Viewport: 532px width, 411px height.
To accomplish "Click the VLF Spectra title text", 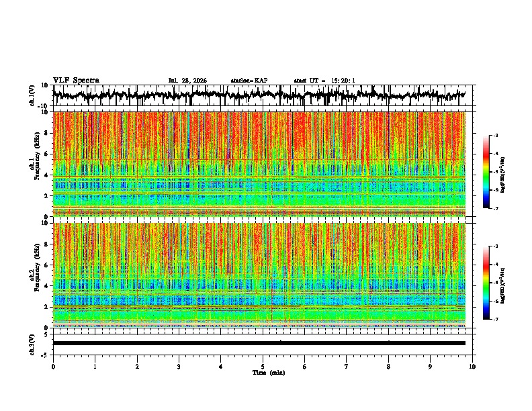I will [76, 81].
